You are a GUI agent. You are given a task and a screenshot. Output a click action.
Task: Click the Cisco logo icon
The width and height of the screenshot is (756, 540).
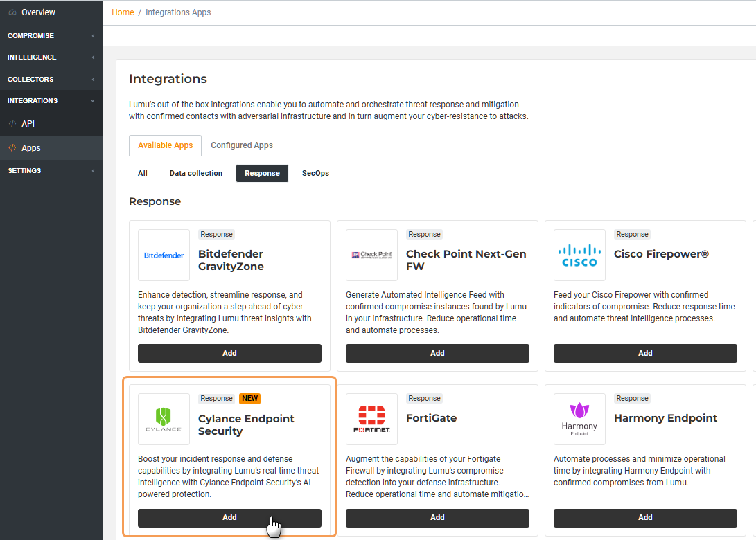click(x=579, y=255)
